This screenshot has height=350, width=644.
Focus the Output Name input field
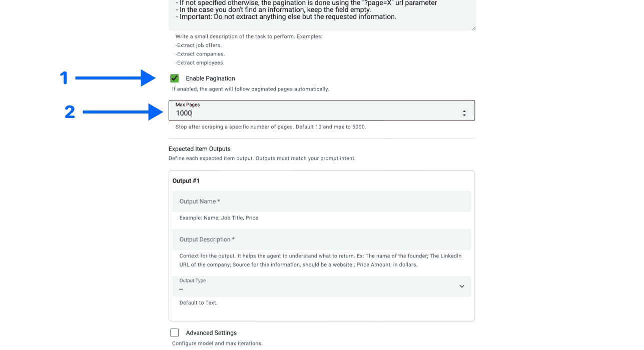tap(322, 201)
